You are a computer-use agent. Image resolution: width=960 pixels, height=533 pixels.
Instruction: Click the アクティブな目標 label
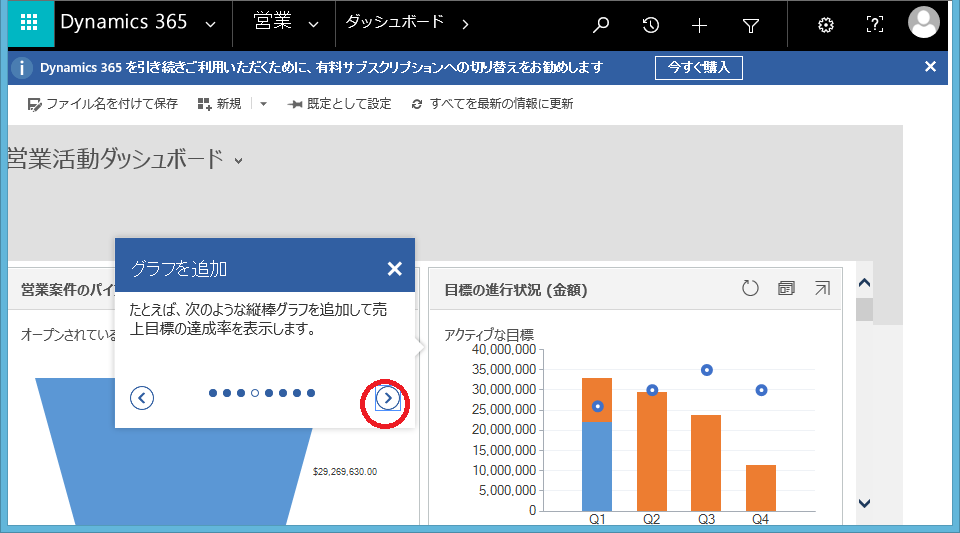point(489,334)
